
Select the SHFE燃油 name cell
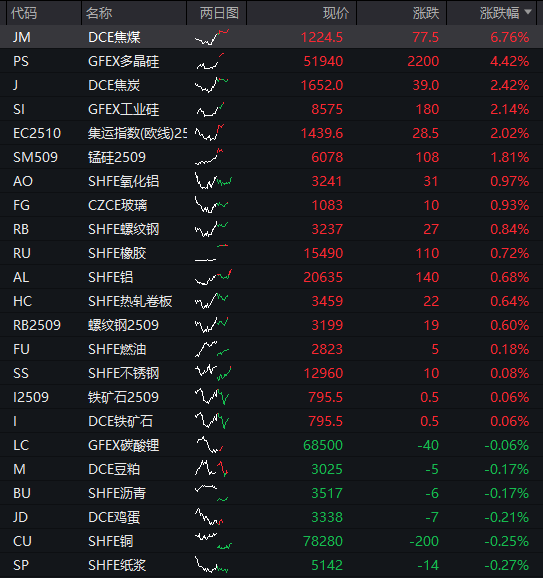click(x=117, y=349)
